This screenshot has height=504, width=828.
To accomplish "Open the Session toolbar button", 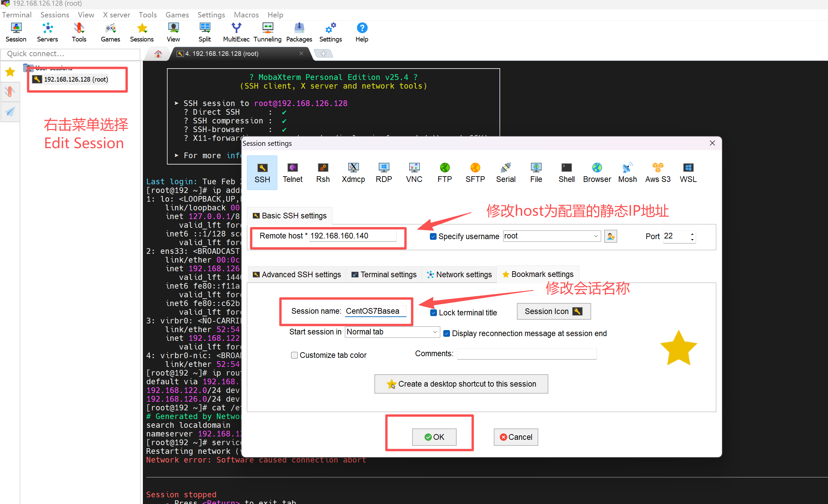I will tap(16, 32).
